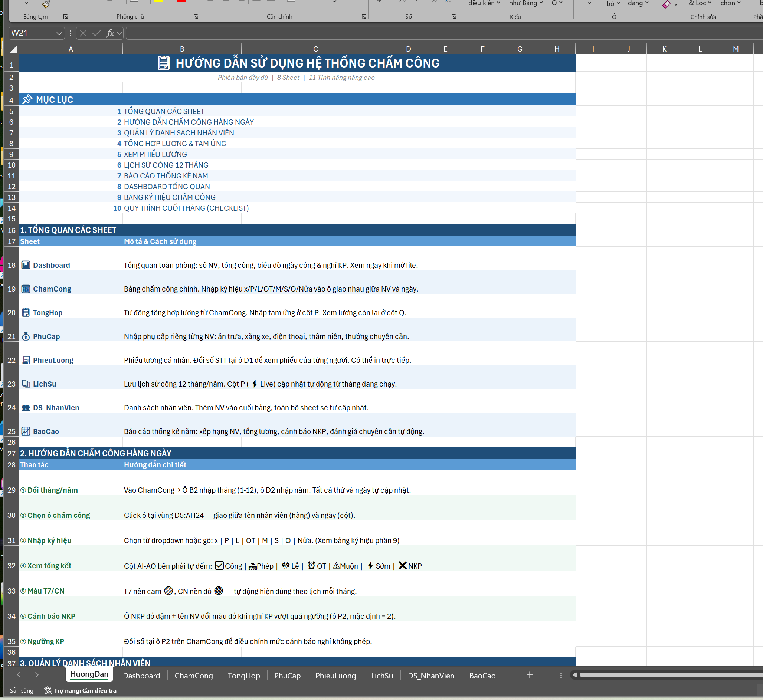This screenshot has height=700, width=763.
Task: Add a new sheet with plus icon
Action: tap(530, 675)
